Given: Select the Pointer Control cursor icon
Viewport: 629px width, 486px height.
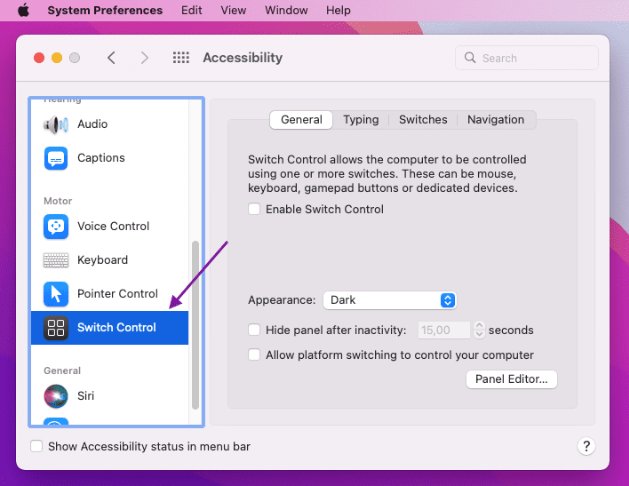Looking at the screenshot, I should click(x=56, y=294).
